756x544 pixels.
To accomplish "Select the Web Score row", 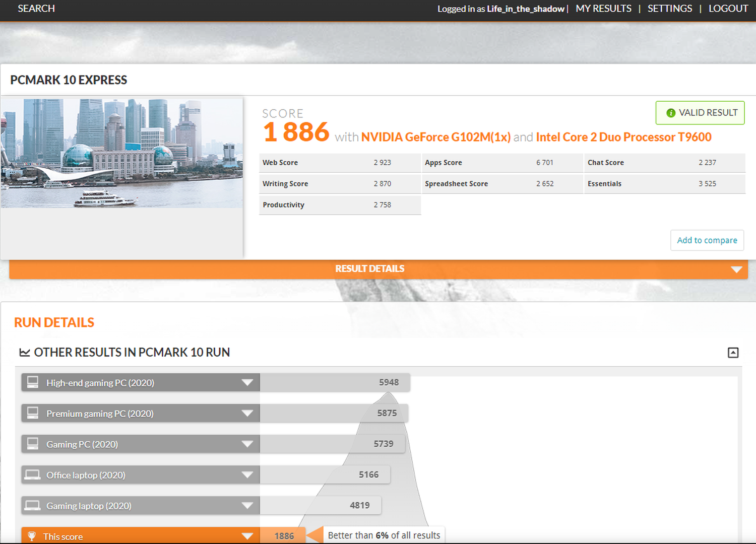I will point(340,163).
